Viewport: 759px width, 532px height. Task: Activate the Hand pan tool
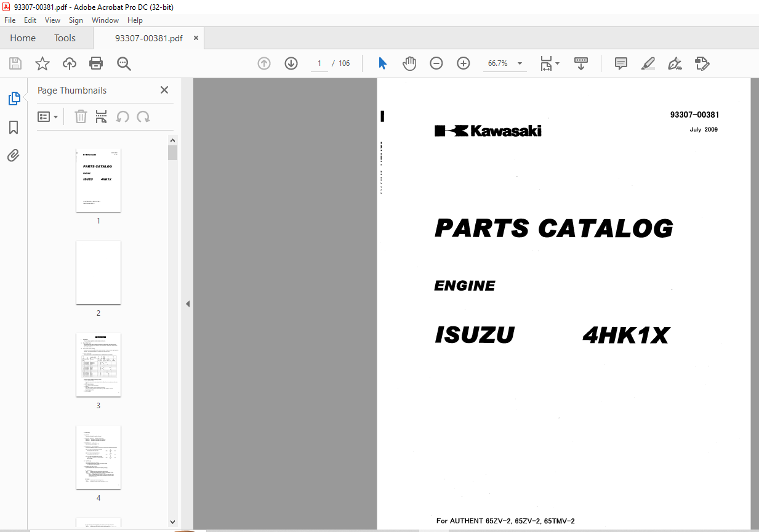409,63
